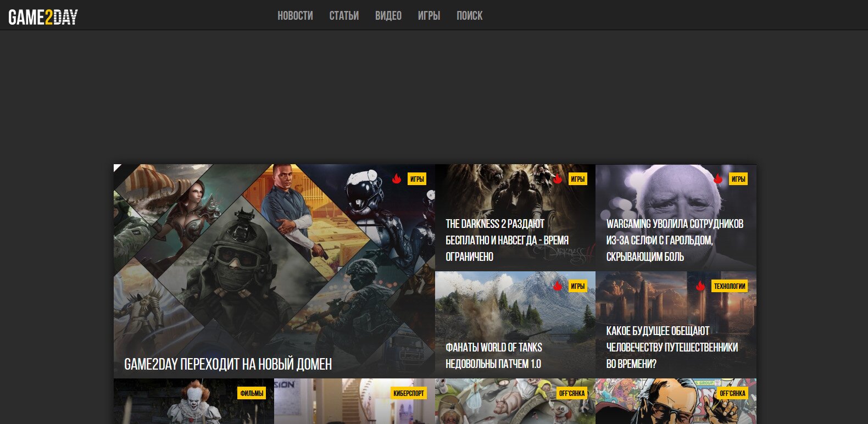
Task: Open Какое будущее обещают человечеству headline
Action: [672, 347]
